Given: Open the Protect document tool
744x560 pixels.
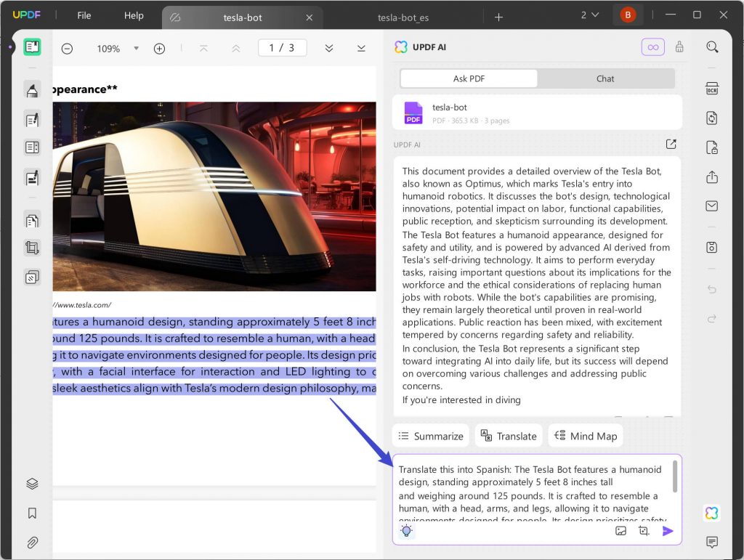Looking at the screenshot, I should click(712, 147).
